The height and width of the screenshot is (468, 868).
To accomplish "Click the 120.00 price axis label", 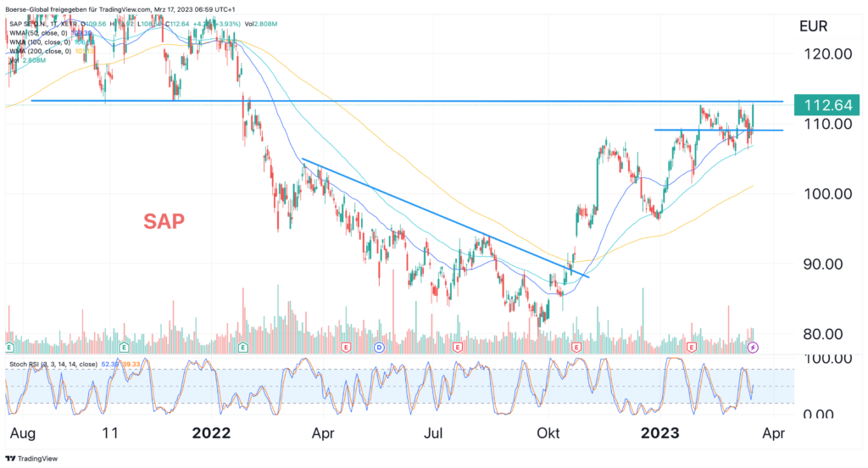I will pos(827,54).
